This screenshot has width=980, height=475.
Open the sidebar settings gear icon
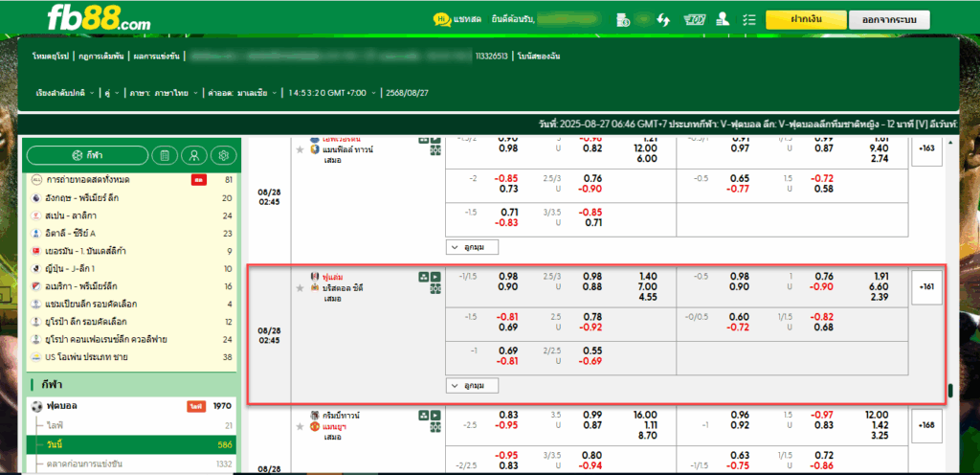pyautogui.click(x=224, y=155)
